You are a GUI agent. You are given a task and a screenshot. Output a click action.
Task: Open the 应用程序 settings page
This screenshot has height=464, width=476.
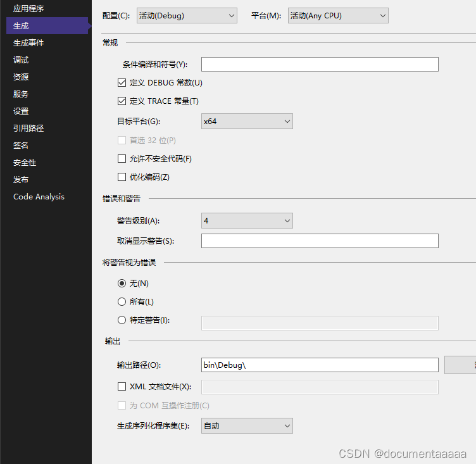pyautogui.click(x=28, y=8)
